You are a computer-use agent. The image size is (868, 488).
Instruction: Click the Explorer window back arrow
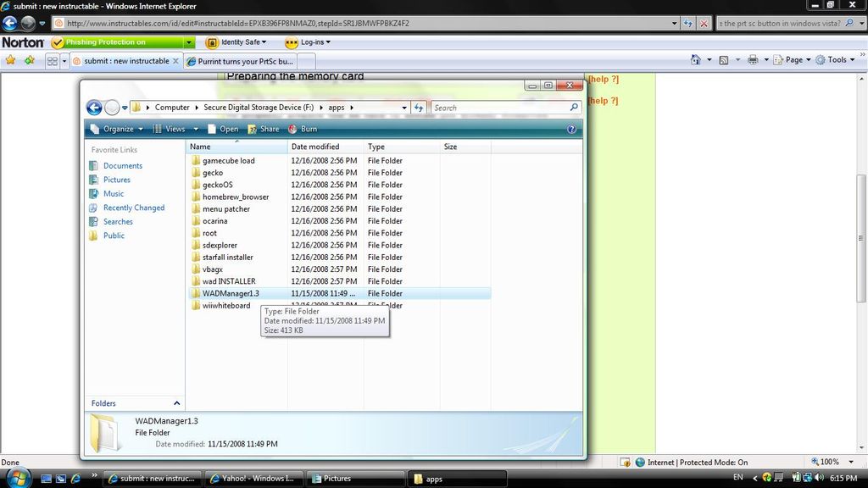(x=94, y=108)
